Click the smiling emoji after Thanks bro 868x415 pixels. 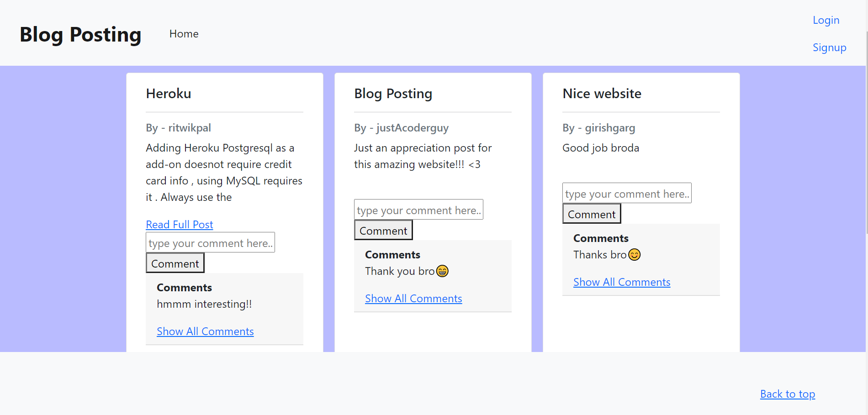634,255
